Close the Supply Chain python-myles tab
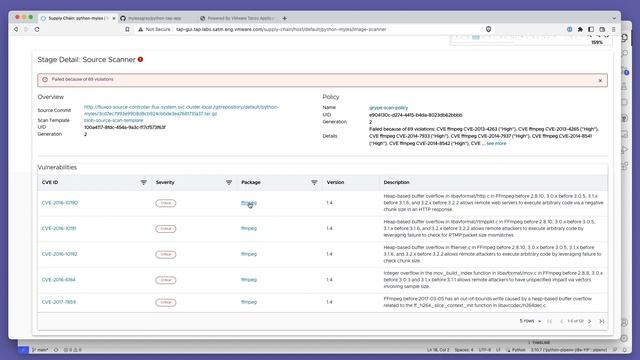 tap(114, 18)
